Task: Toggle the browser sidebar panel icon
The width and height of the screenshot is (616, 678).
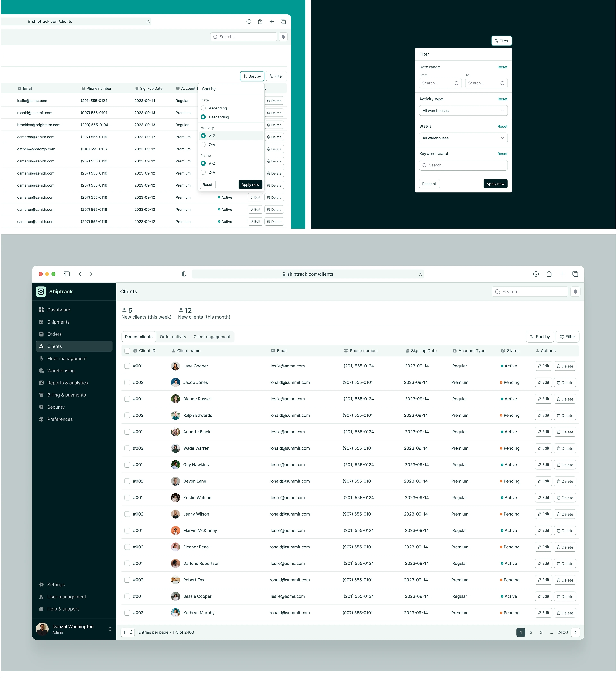Action: (67, 274)
